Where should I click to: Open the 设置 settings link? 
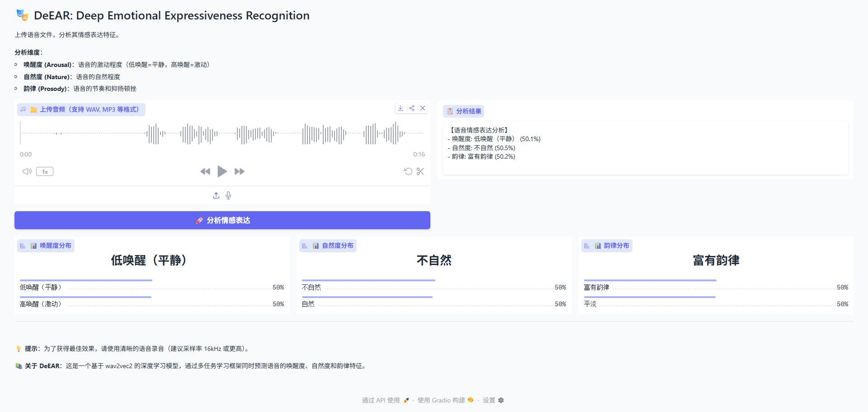pos(493,400)
